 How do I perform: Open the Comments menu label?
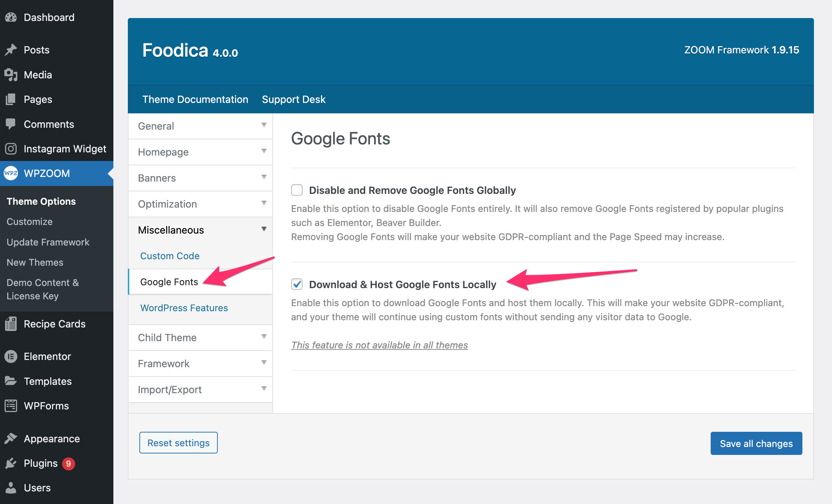coord(49,124)
